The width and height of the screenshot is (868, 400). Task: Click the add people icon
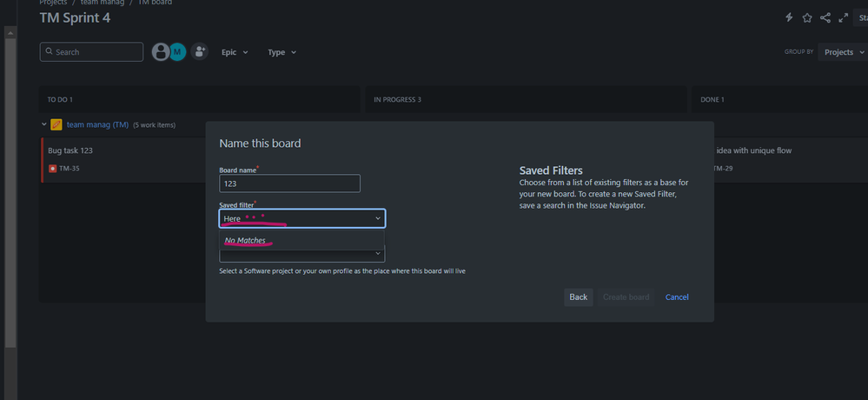pyautogui.click(x=199, y=52)
